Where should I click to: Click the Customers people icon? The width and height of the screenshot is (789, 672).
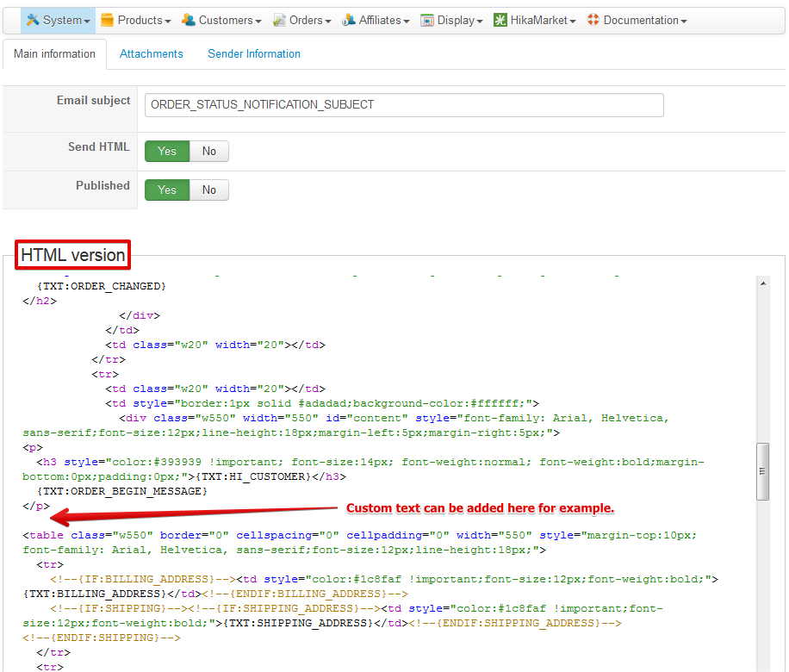tap(189, 20)
